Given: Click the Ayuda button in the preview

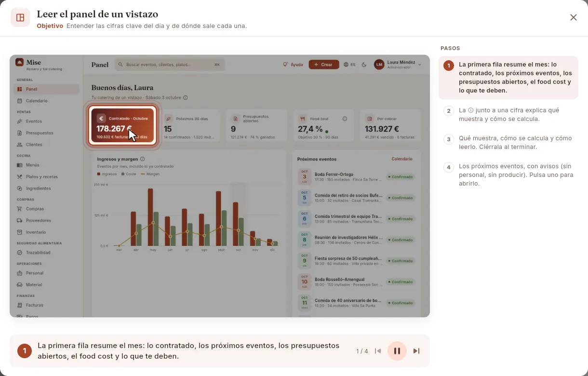Looking at the screenshot, I should pos(293,65).
